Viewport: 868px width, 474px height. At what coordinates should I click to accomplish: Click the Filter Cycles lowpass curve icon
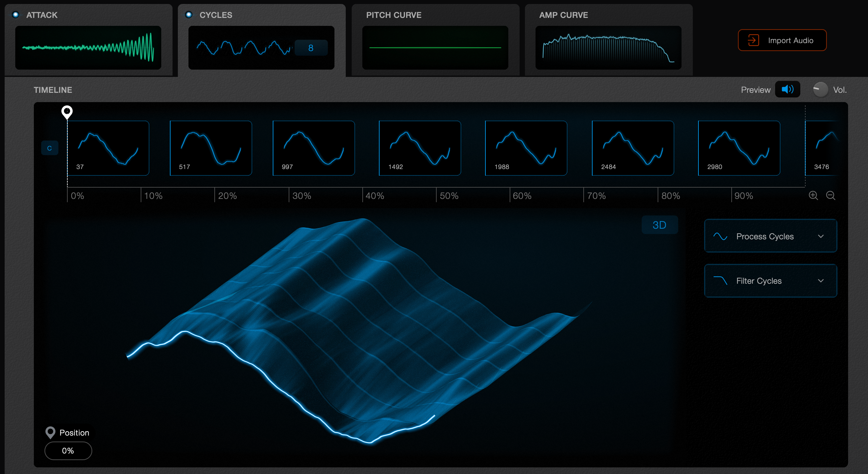tap(720, 280)
